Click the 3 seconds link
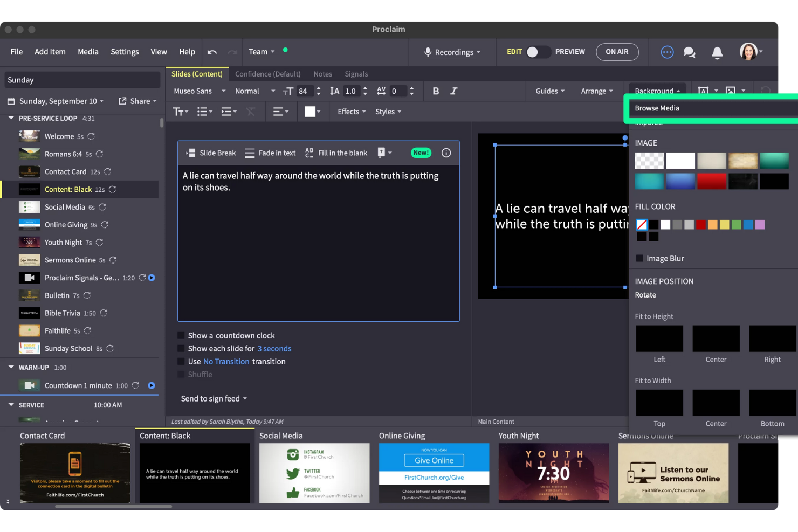The width and height of the screenshot is (798, 532). pos(274,349)
